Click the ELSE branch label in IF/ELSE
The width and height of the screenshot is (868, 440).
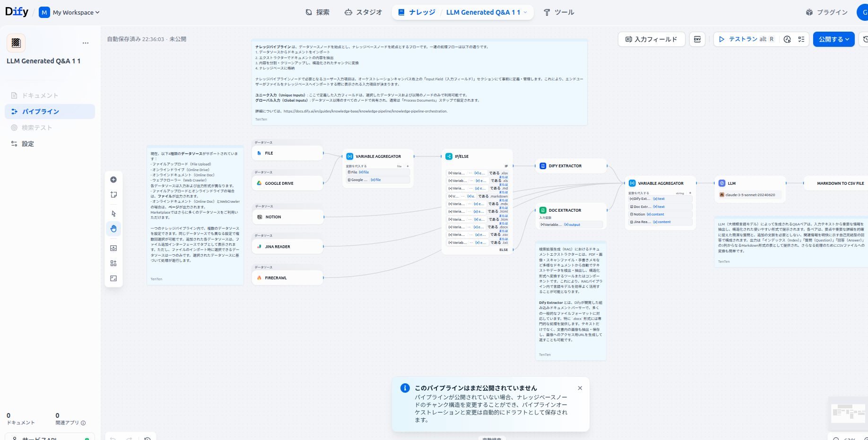[x=503, y=250]
